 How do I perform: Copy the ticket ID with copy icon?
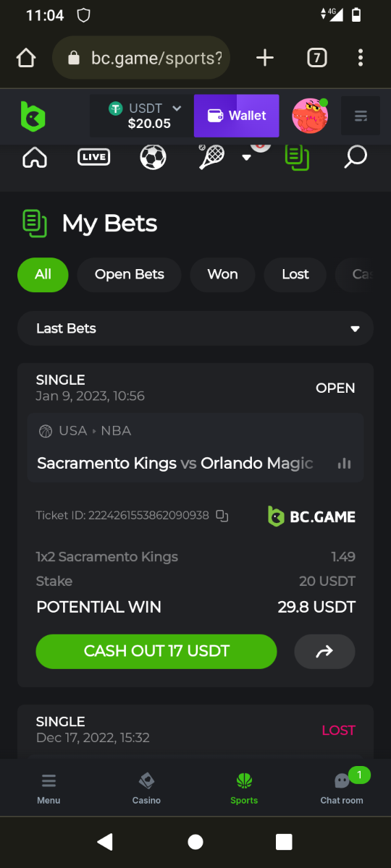[222, 516]
